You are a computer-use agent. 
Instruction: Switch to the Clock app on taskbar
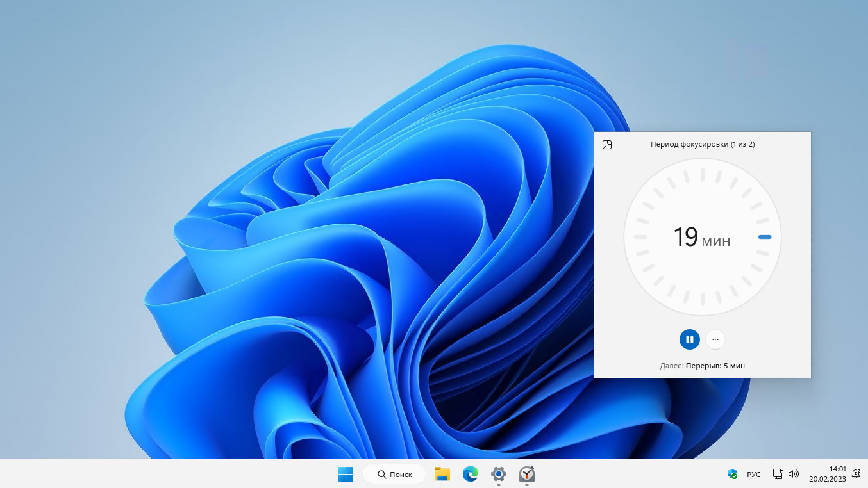[527, 474]
